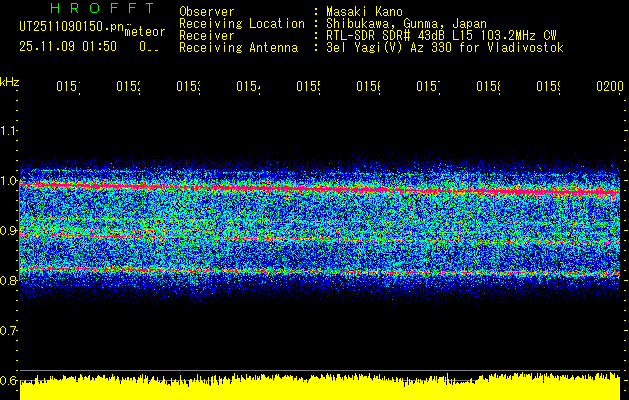Click the 0.7 kHz frequency label

point(8,331)
